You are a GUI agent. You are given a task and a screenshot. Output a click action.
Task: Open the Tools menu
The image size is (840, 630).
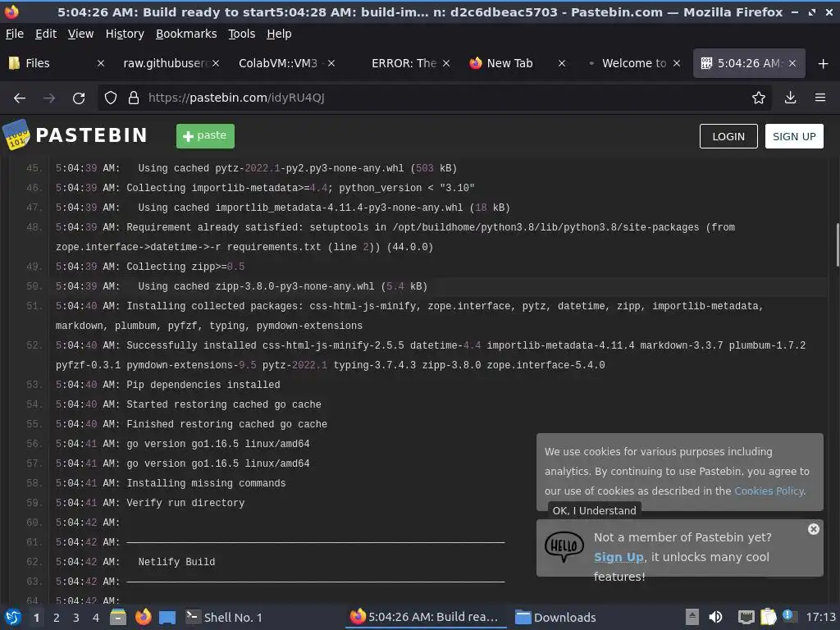tap(242, 34)
